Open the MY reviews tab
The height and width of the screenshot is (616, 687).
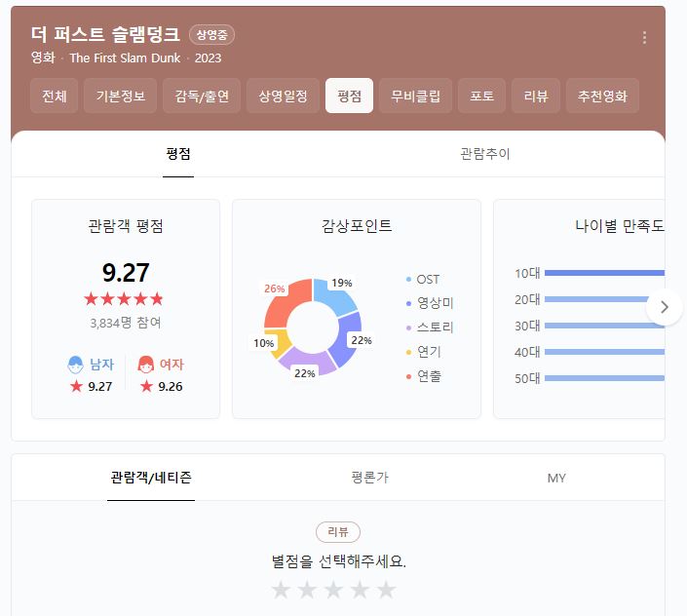click(x=556, y=478)
